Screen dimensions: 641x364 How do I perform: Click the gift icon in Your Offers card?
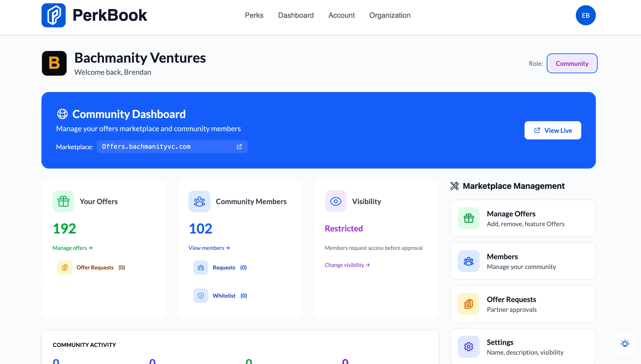point(63,201)
